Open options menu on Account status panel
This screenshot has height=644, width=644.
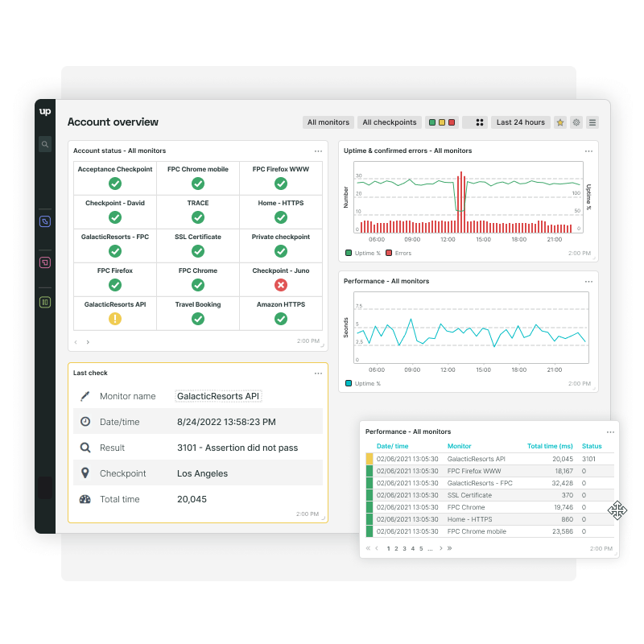[x=317, y=151]
